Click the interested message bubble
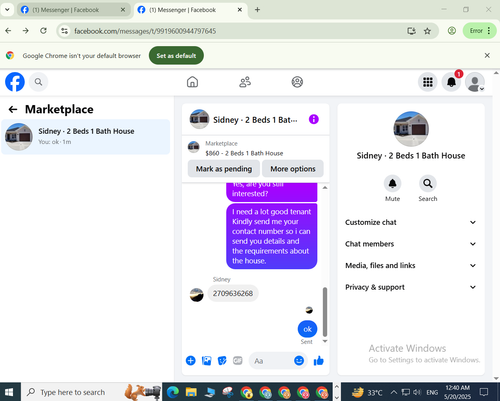Viewport: 500px width, 401px height. pos(272,192)
